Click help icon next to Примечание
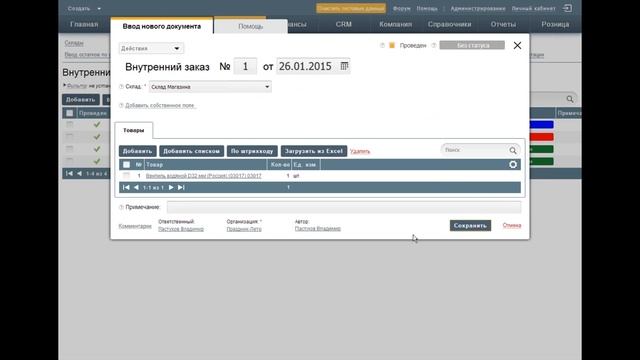 click(121, 207)
